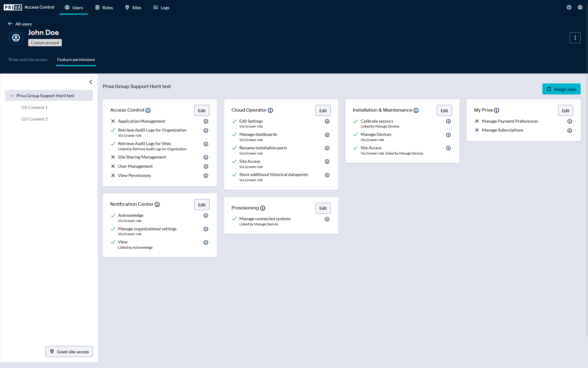
Task: Click John Doe's avatar icon
Action: pos(16,38)
